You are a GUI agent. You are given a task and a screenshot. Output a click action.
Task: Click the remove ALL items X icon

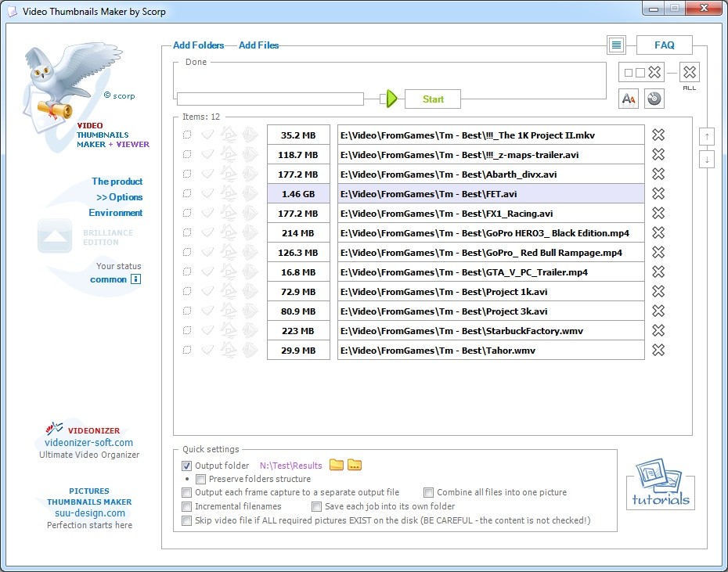point(689,73)
